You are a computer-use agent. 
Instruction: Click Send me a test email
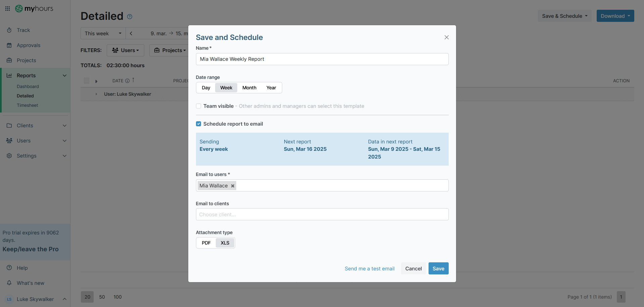pos(369,268)
